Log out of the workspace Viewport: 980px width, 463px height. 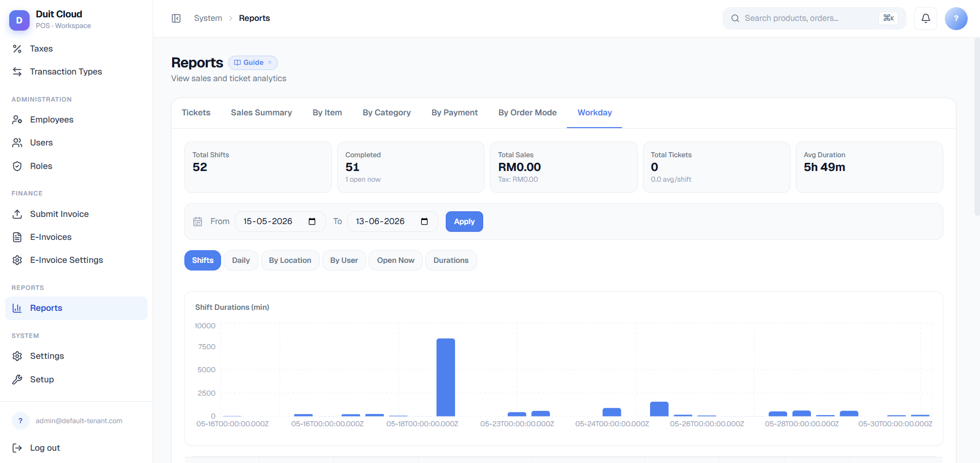pyautogui.click(x=77, y=448)
